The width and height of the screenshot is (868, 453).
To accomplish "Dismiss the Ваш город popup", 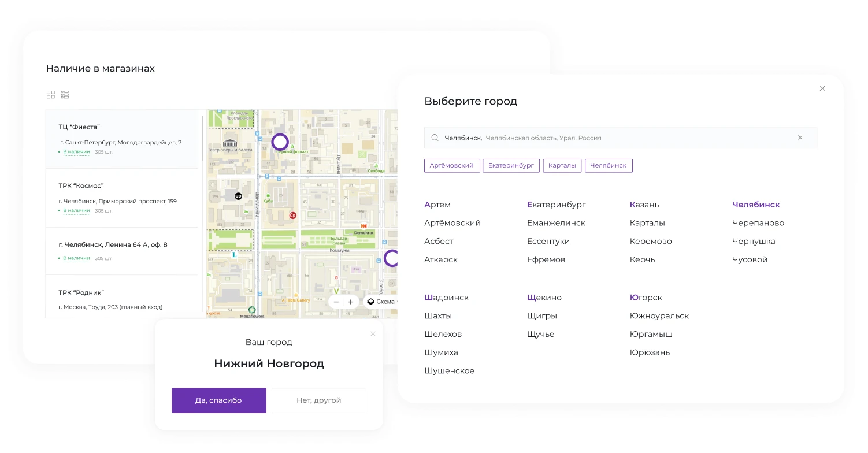I will pos(373,334).
